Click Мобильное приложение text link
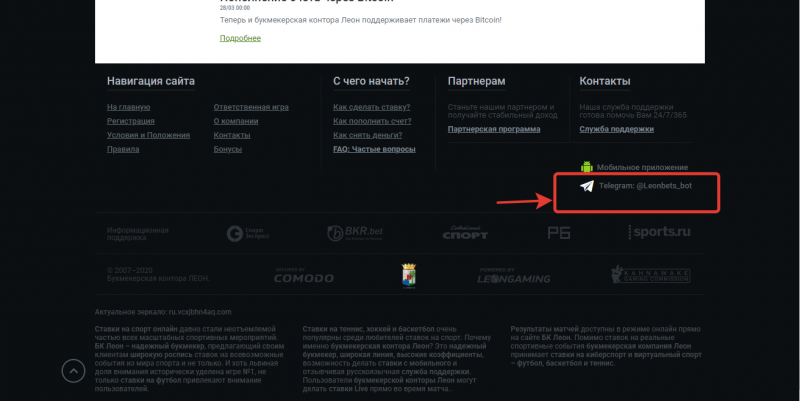 point(642,167)
